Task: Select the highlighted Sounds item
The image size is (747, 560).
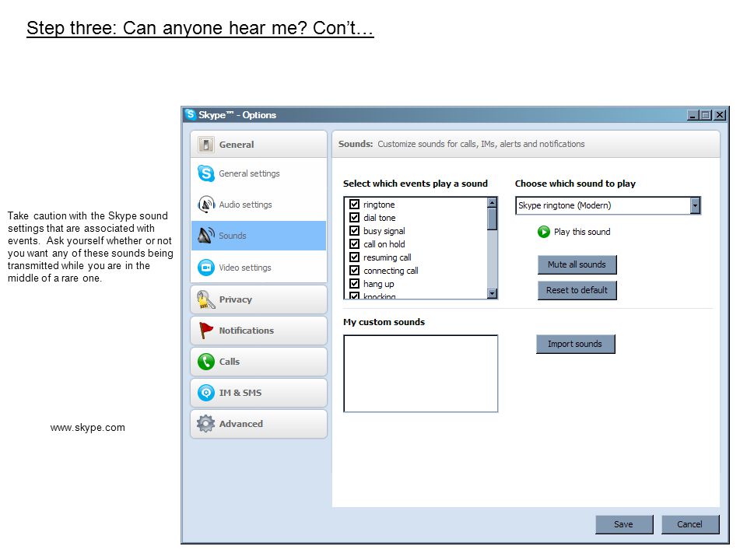Action: [x=258, y=236]
